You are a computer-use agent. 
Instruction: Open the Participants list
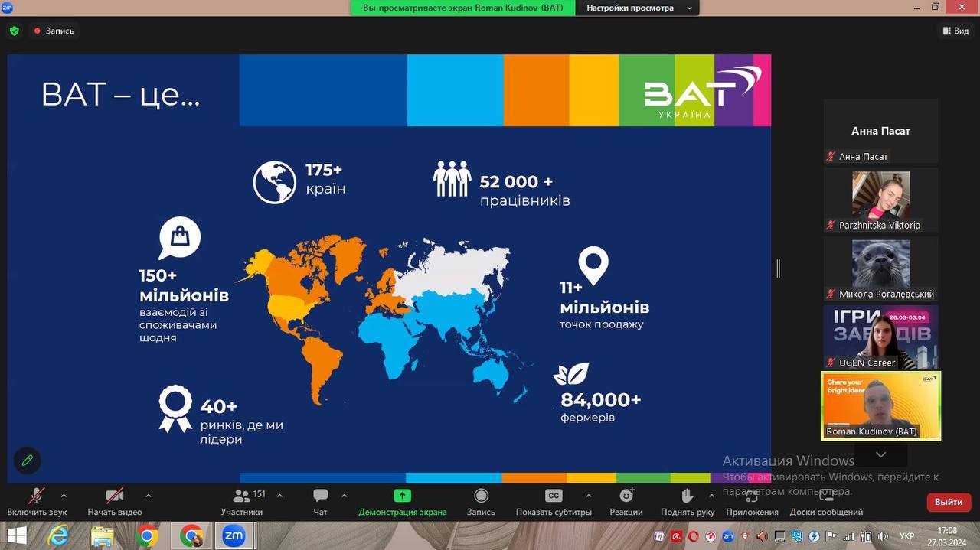pos(242,496)
